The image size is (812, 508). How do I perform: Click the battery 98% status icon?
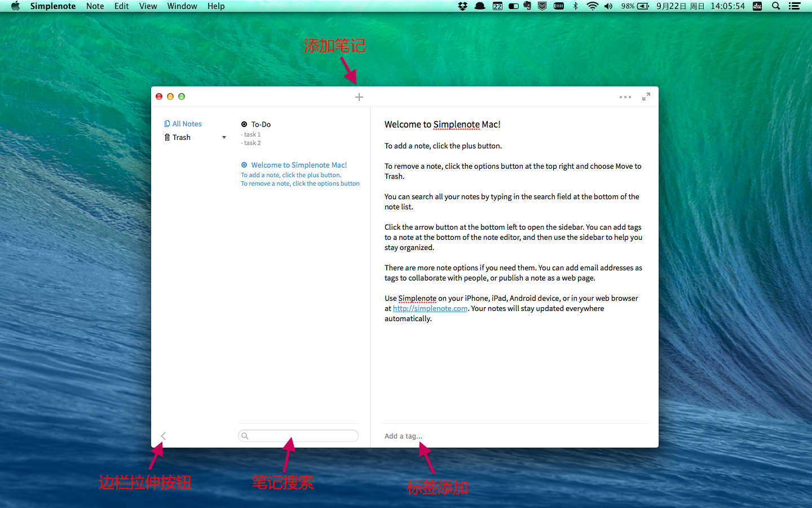point(635,6)
